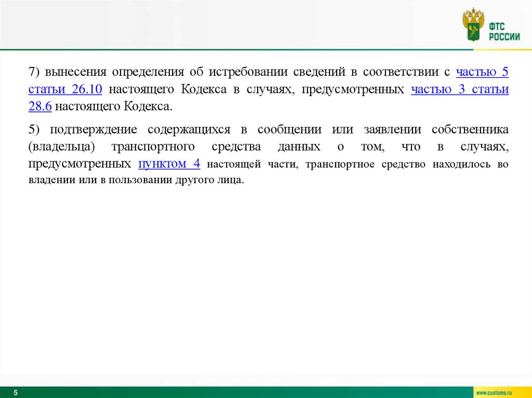Click the word 'вынесения' in item 7
The height and width of the screenshot is (398, 532).
pos(76,72)
